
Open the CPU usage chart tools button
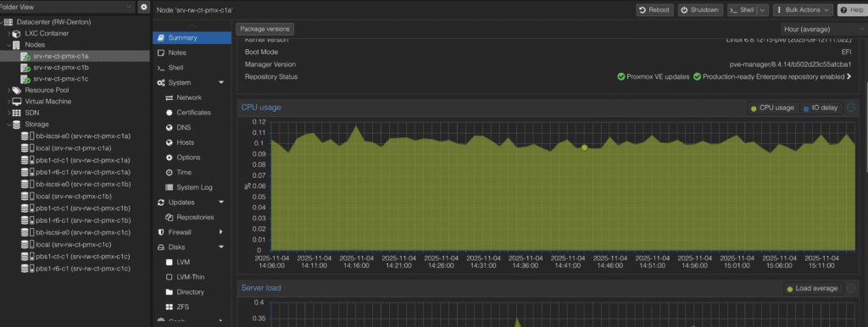(x=851, y=108)
